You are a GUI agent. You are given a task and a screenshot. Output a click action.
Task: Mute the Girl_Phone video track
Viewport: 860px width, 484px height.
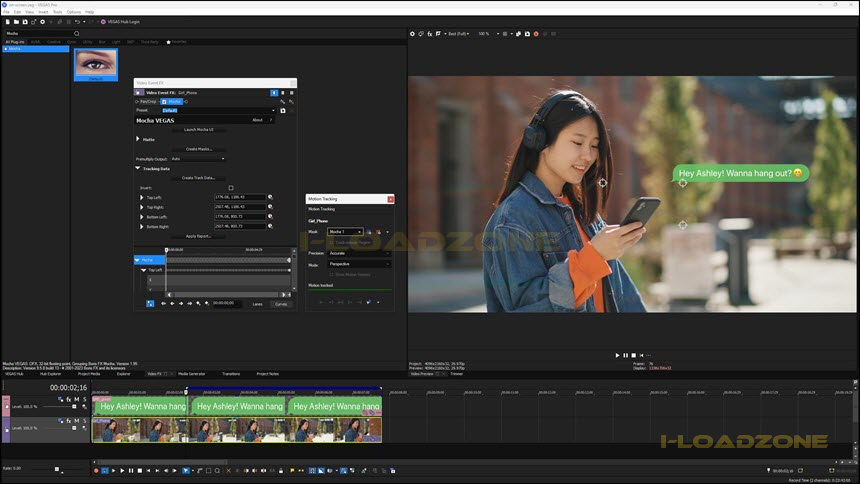click(77, 421)
